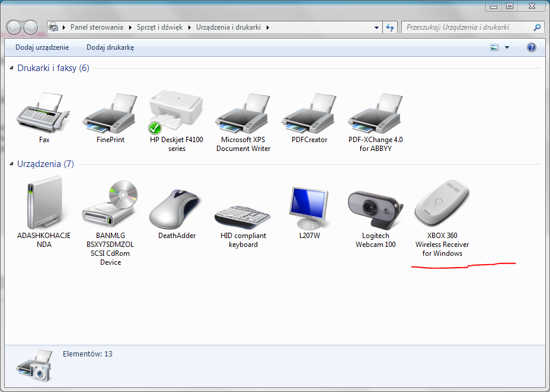Screen dimensions: 550x392
Task: Maximize the window
Action: coord(510,7)
